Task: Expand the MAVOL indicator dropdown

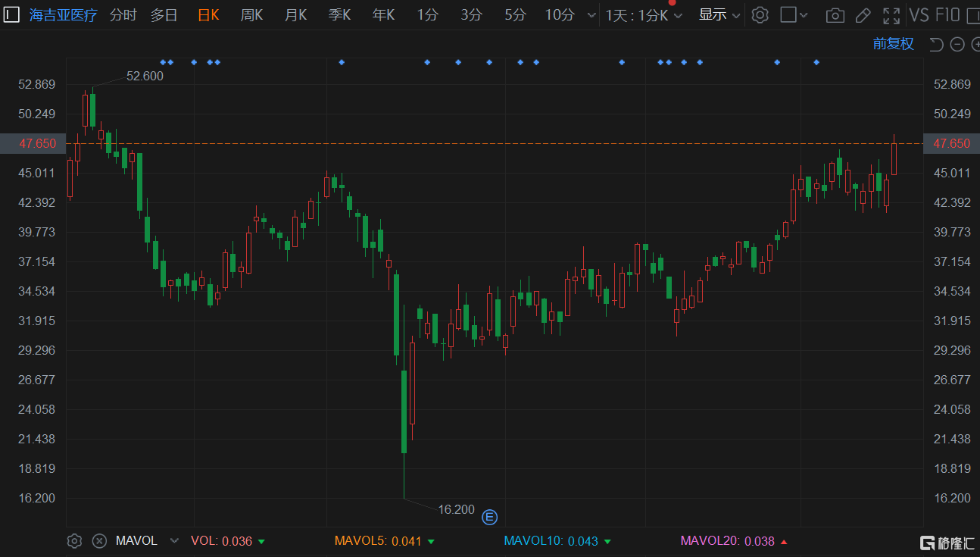Action: pyautogui.click(x=175, y=540)
